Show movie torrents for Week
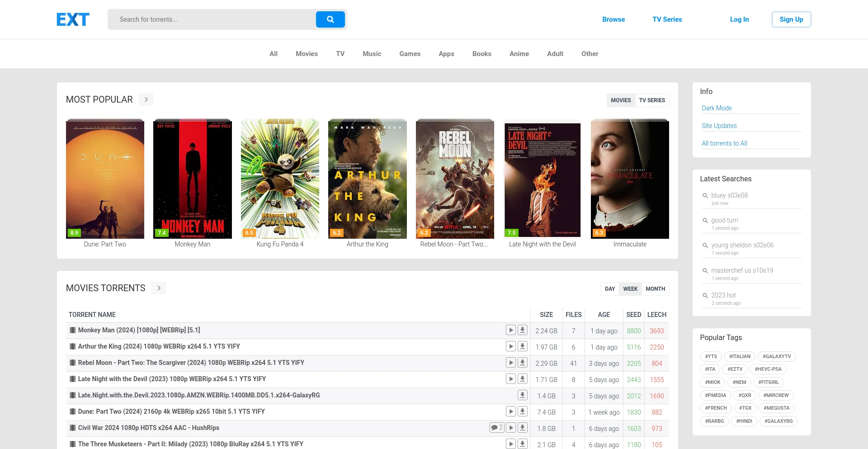 [x=630, y=289]
